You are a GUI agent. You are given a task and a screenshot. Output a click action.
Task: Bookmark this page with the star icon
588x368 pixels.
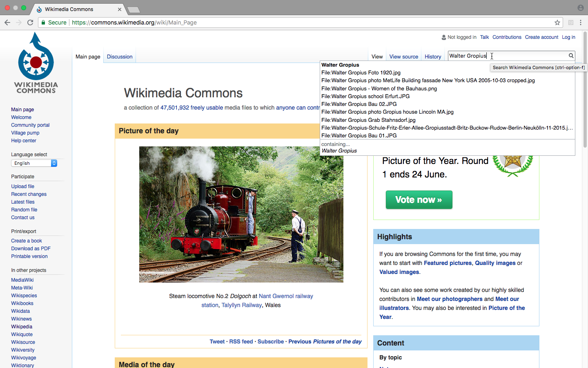click(557, 22)
